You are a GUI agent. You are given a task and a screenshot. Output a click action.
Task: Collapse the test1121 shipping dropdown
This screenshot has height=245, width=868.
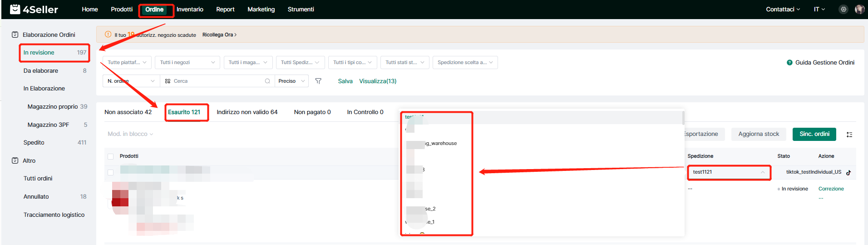(763, 172)
